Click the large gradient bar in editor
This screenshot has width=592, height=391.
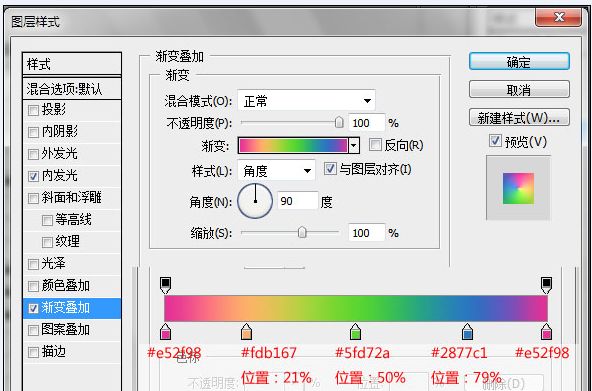356,308
